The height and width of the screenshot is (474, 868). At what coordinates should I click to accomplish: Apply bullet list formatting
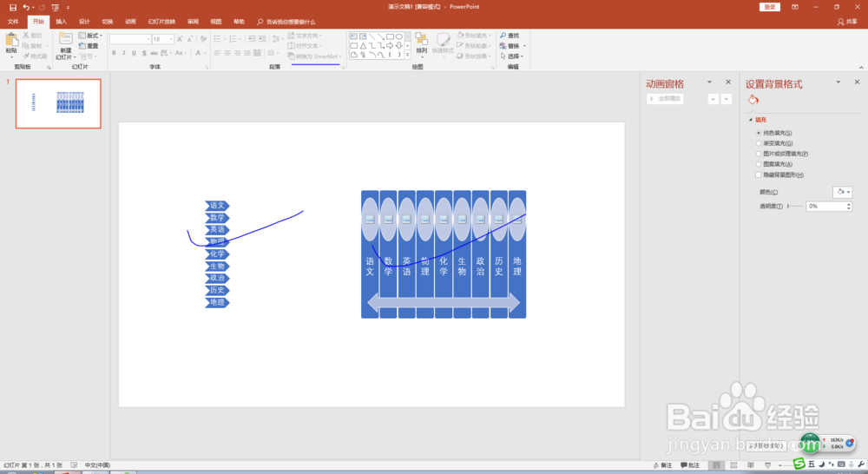pyautogui.click(x=218, y=39)
